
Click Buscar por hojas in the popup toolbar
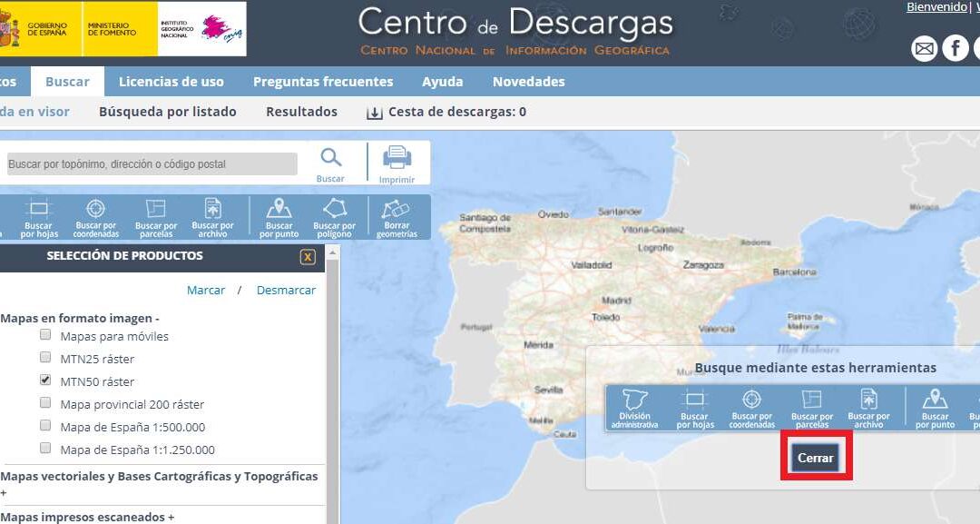695,409
